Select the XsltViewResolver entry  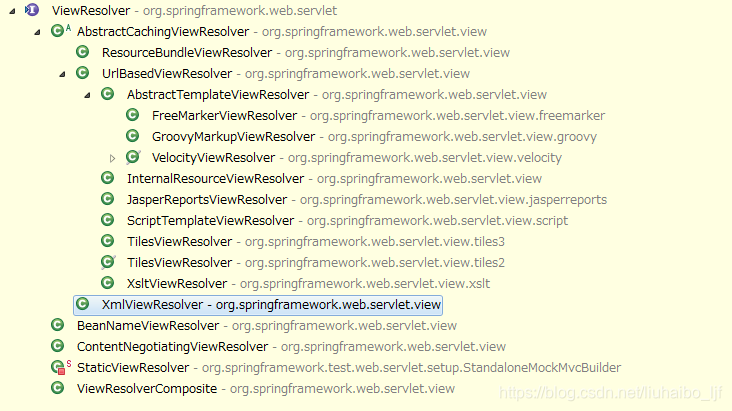[309, 284]
